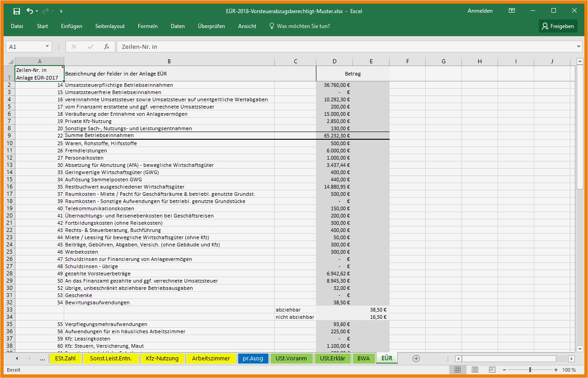The image size is (588, 378).
Task: Add a new sheet with plus icon
Action: pyautogui.click(x=416, y=359)
